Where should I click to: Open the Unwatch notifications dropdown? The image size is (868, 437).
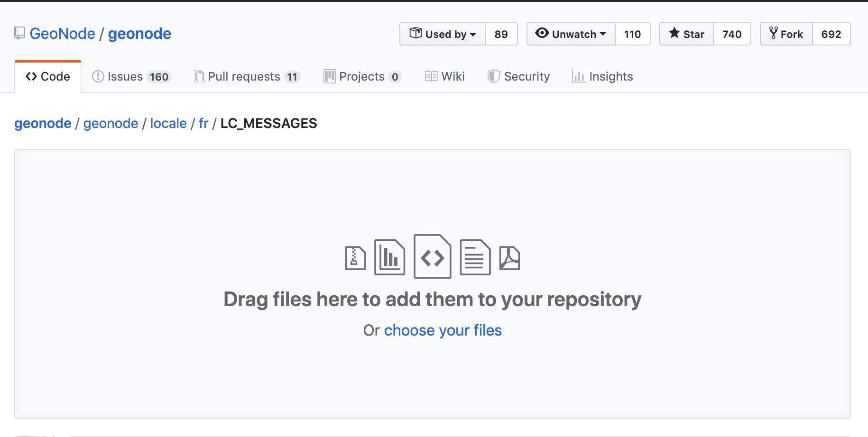[x=571, y=34]
